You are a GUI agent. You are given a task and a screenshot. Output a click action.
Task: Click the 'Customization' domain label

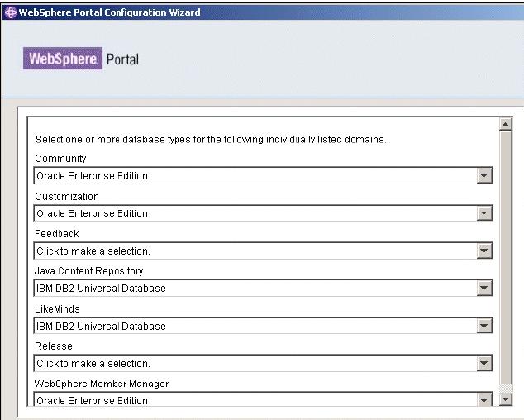pyautogui.click(x=67, y=196)
